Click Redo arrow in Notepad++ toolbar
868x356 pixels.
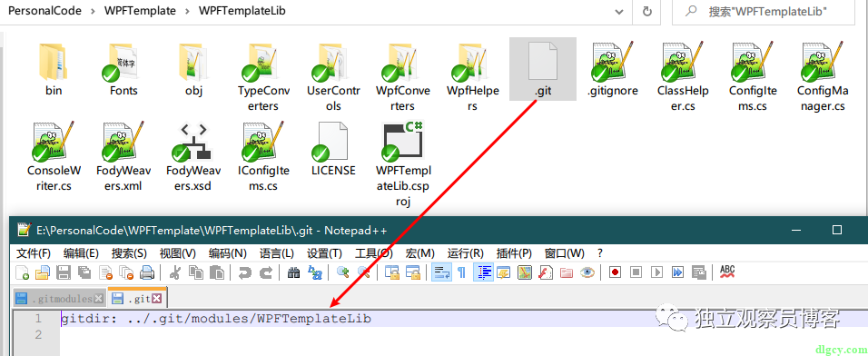(x=266, y=272)
